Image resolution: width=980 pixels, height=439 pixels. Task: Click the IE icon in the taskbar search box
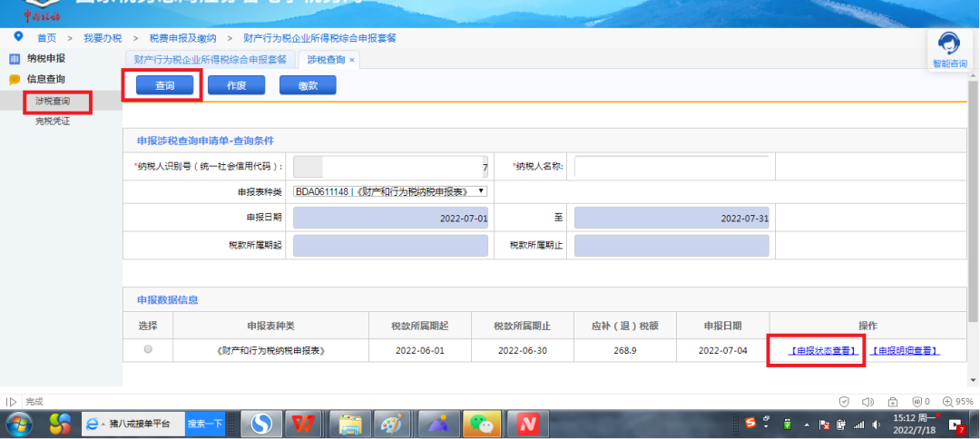click(x=93, y=424)
